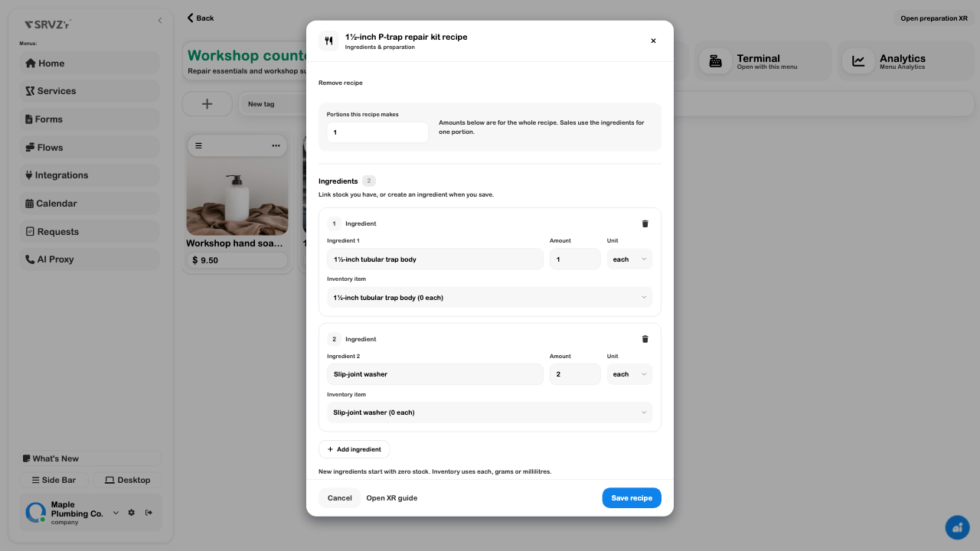Open XR guide link
This screenshot has height=551, width=980.
(392, 498)
